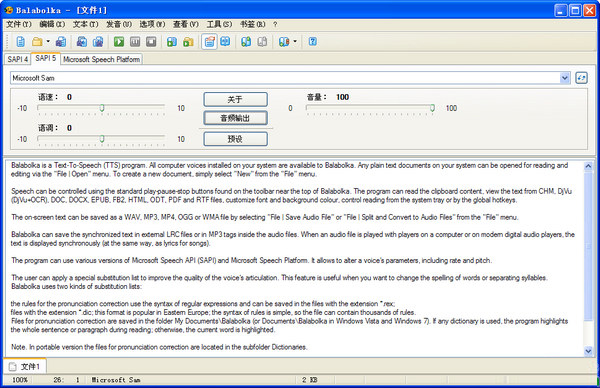
Task: Open the 工具(S) menu
Action: coord(219,24)
